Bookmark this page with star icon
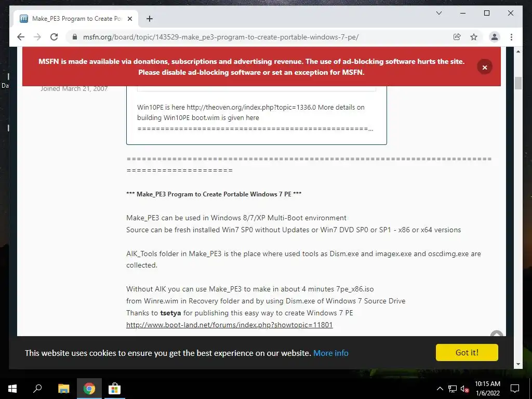The height and width of the screenshot is (399, 532). point(474,37)
